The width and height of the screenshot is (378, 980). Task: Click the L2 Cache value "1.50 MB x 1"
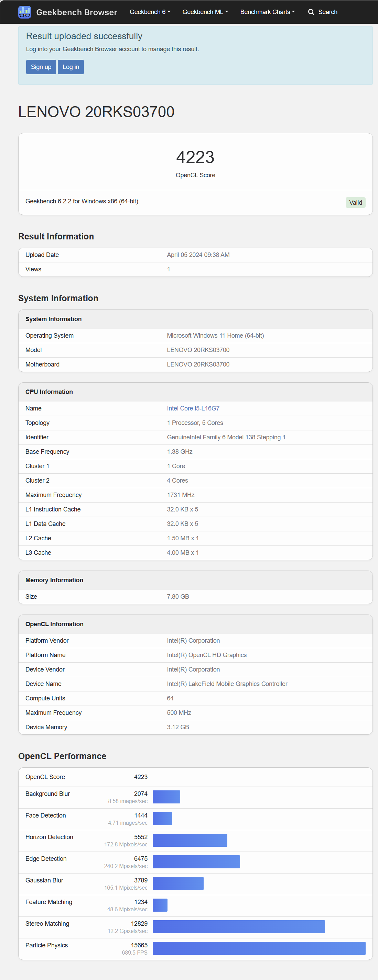coord(183,538)
